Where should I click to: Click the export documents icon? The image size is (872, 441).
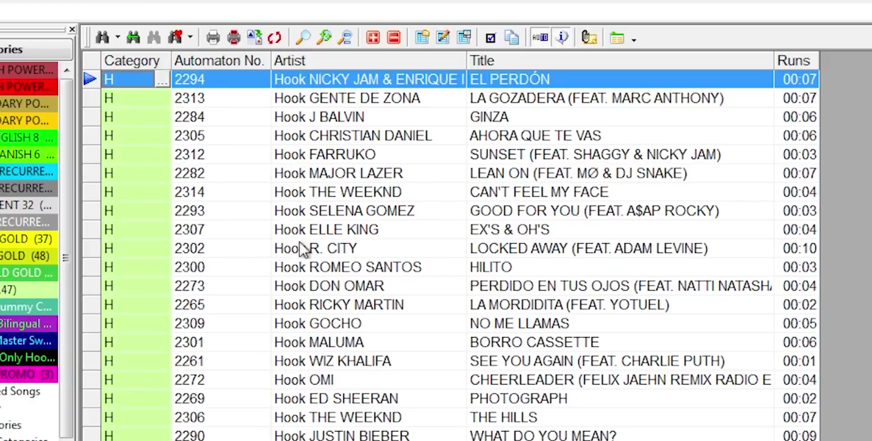(x=255, y=37)
